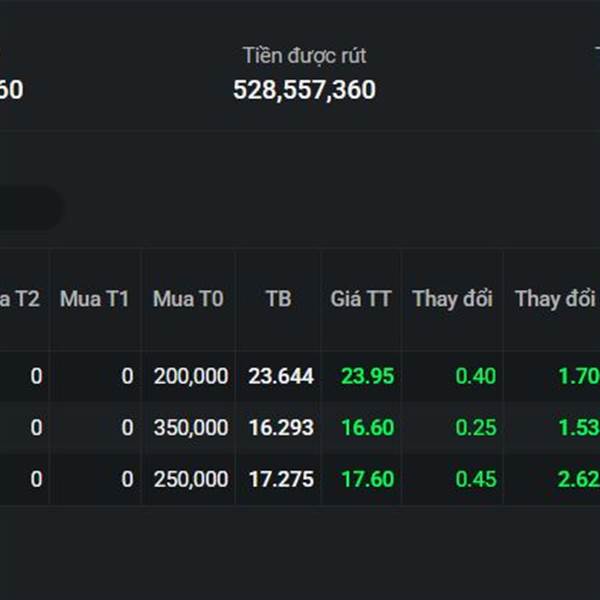The image size is (600, 600).
Task: Click the green 23.95 market price
Action: coord(367,377)
